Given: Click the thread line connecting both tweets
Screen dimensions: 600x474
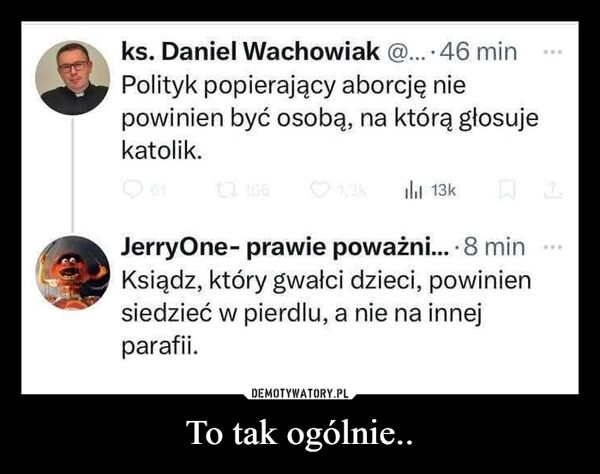Looking at the screenshot, I should pyautogui.click(x=73, y=175).
